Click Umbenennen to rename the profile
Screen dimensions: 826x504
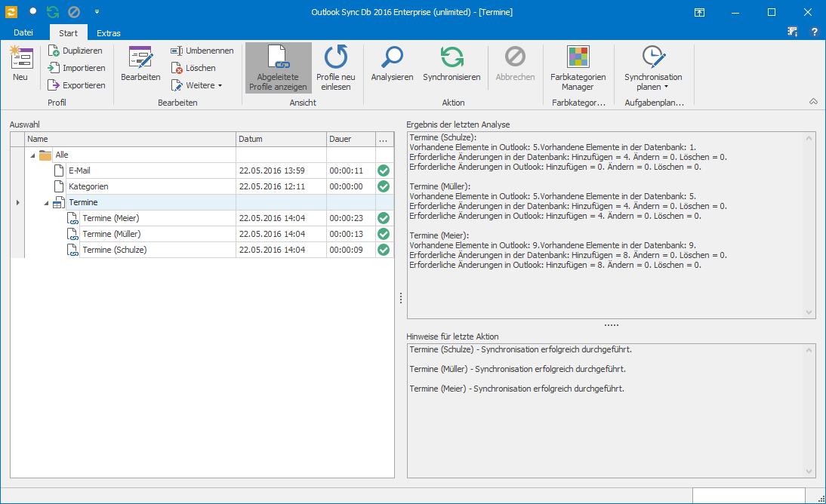(x=202, y=51)
